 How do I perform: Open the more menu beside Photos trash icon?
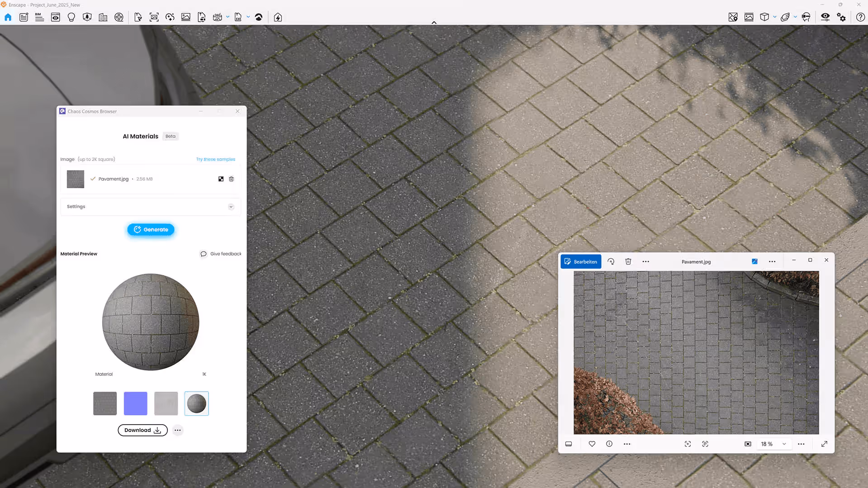click(645, 261)
